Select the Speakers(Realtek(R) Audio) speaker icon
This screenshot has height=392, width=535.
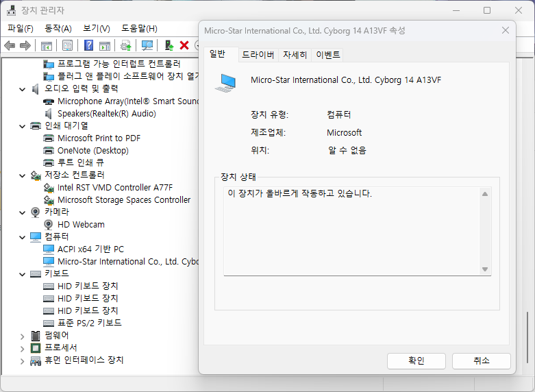[x=49, y=114]
